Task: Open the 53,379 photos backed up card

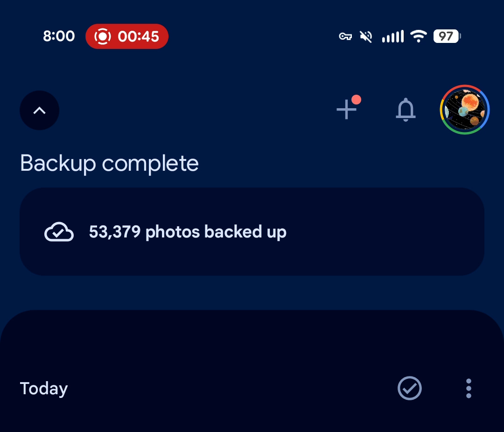Action: point(252,232)
